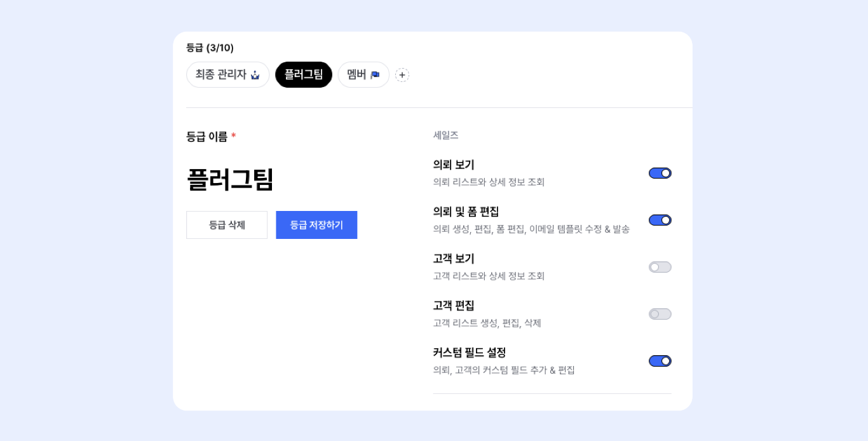This screenshot has height=441, width=868.
Task: Select the 최종 관리자 tab label
Action: (x=220, y=75)
